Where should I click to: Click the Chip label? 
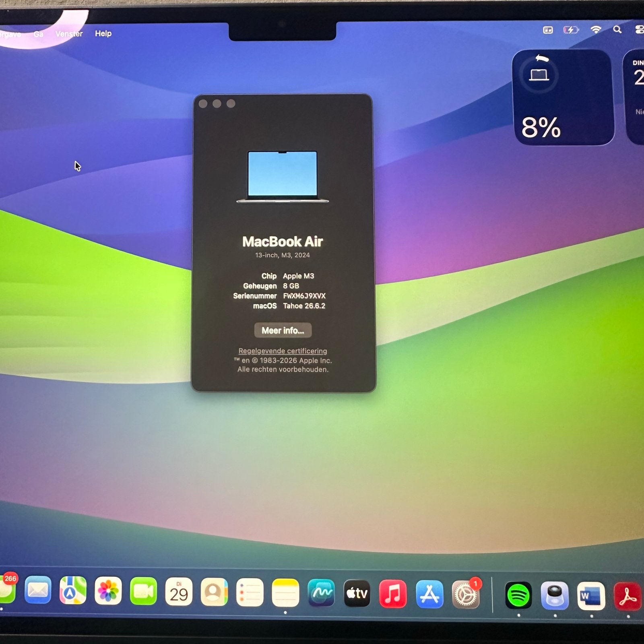[x=269, y=276]
